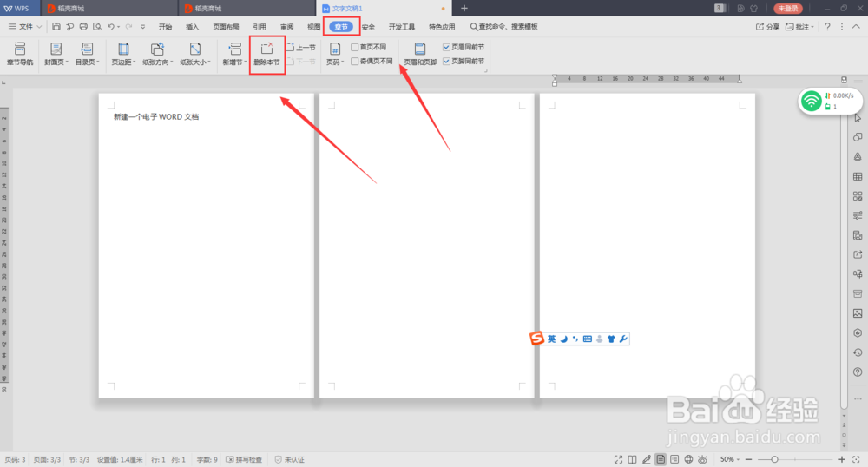
Task: Click the redo arrow icon
Action: click(x=129, y=27)
